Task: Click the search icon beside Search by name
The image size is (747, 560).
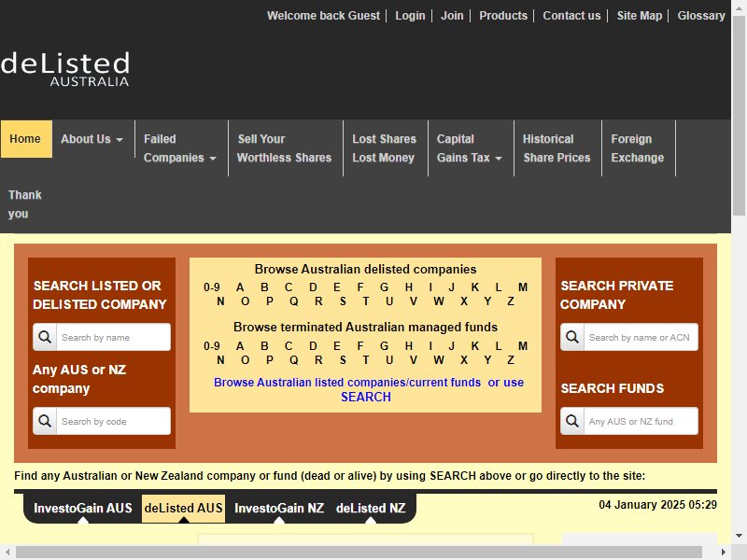Action: click(x=45, y=337)
